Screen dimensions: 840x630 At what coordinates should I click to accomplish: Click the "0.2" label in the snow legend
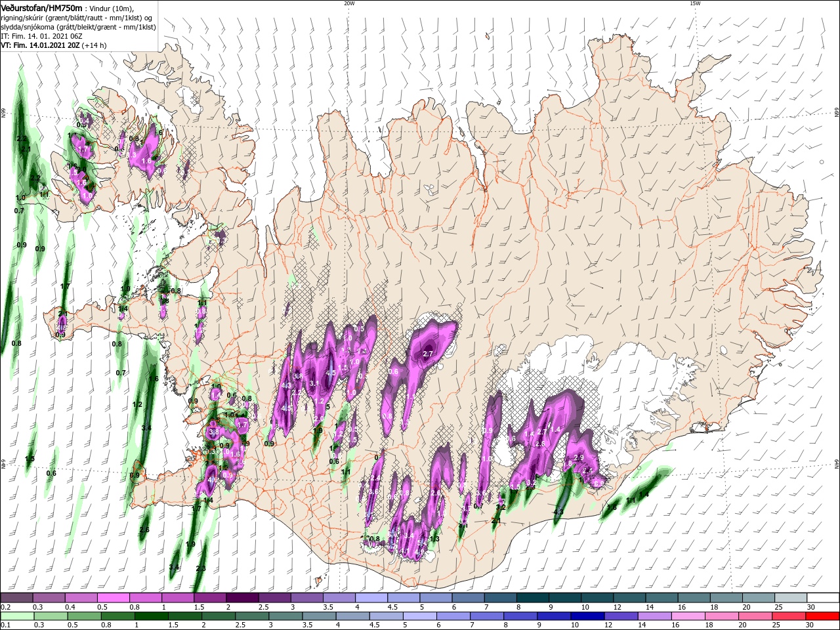tap(5, 607)
